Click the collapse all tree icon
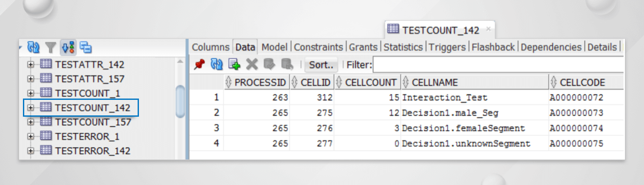 pos(86,47)
